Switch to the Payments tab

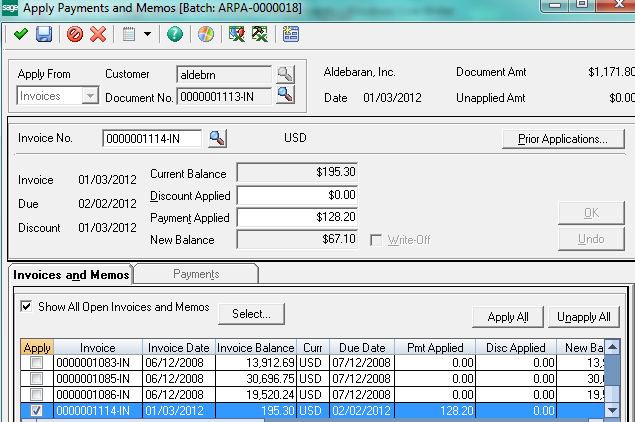pyautogui.click(x=196, y=274)
